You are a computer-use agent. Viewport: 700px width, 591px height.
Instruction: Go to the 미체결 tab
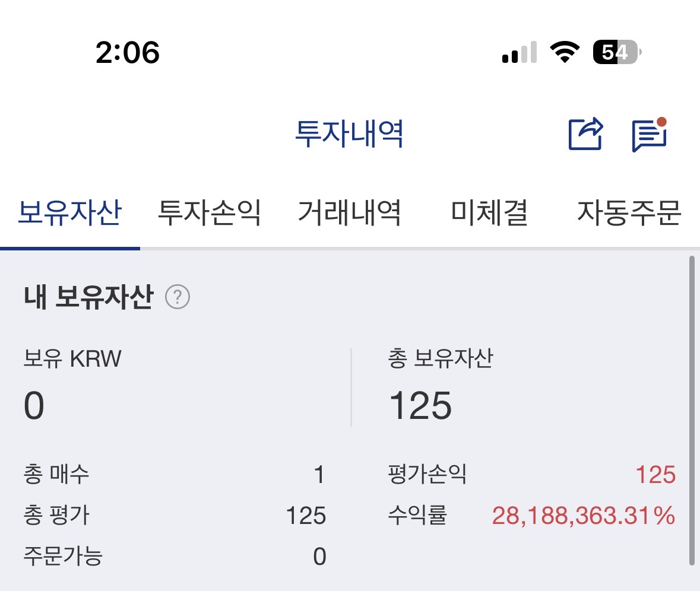tap(489, 212)
